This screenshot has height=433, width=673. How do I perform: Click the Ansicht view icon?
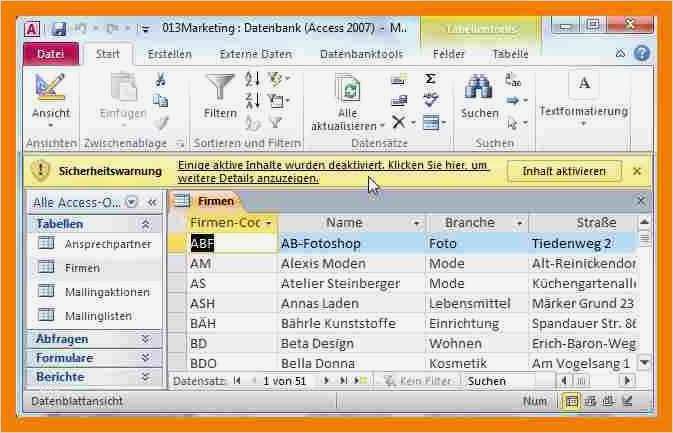pos(50,88)
